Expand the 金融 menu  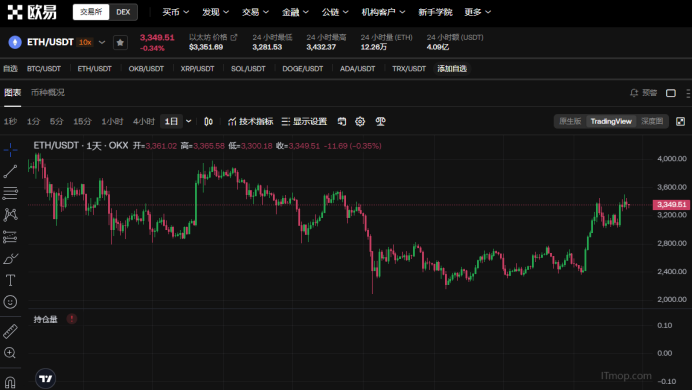point(295,12)
